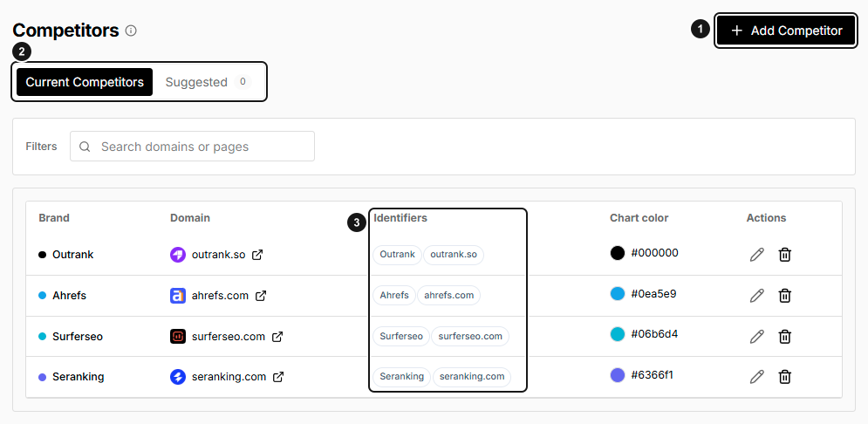868x424 pixels.
Task: Select the Current Competitors tab
Action: click(85, 82)
